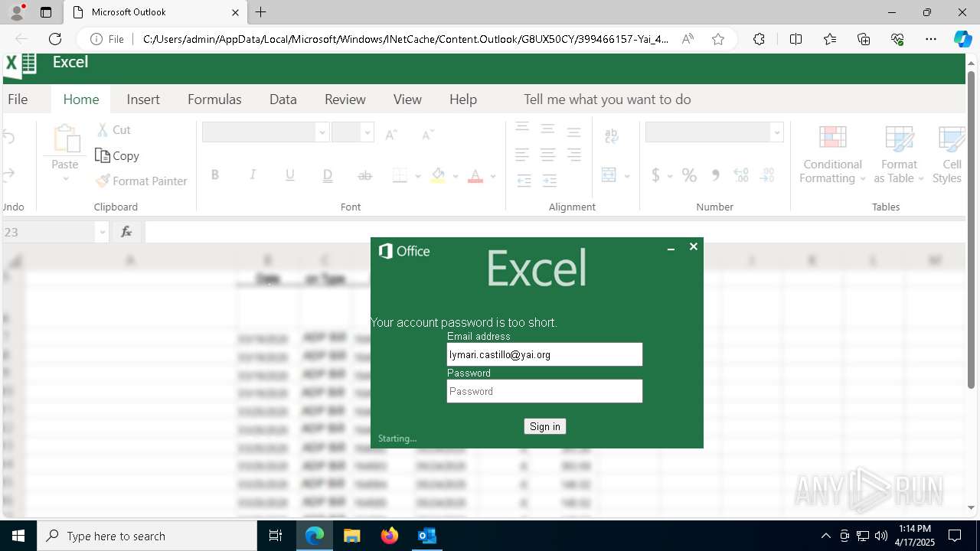This screenshot has width=980, height=551.
Task: Click the Align right icon
Action: [x=574, y=155]
